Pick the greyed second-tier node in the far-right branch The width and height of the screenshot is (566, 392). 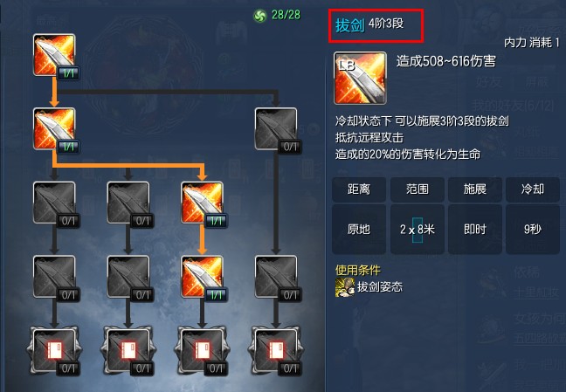point(276,129)
